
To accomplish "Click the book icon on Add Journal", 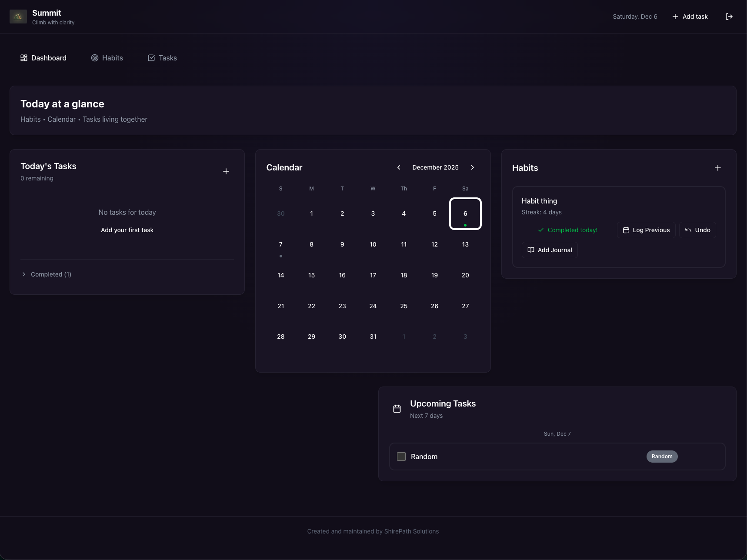I will pos(530,250).
